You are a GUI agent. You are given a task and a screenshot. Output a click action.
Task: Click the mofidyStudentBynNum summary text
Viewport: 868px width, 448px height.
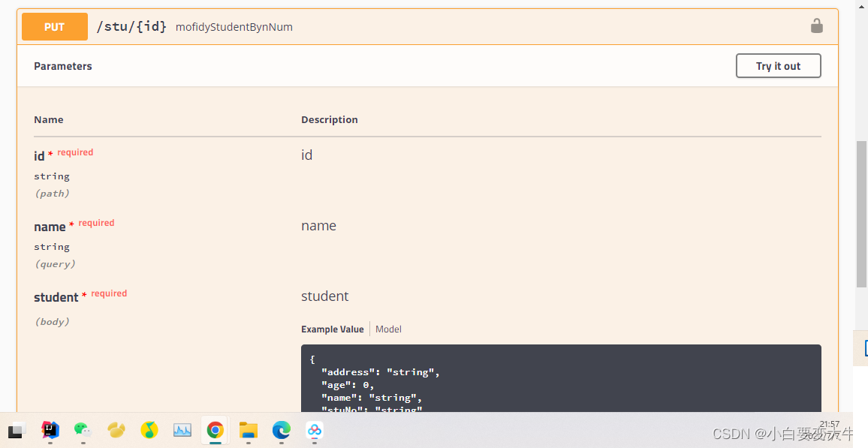point(234,27)
